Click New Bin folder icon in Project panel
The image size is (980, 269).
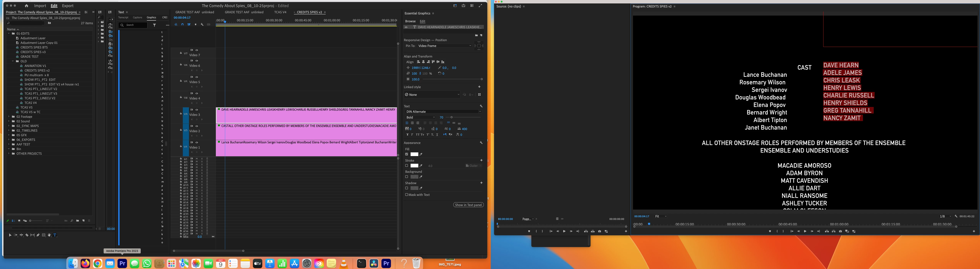tap(78, 221)
